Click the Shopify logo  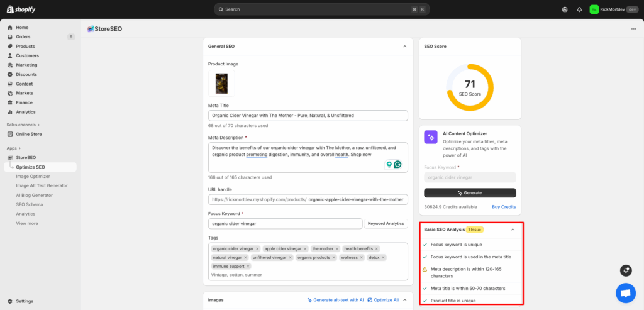[x=21, y=9]
